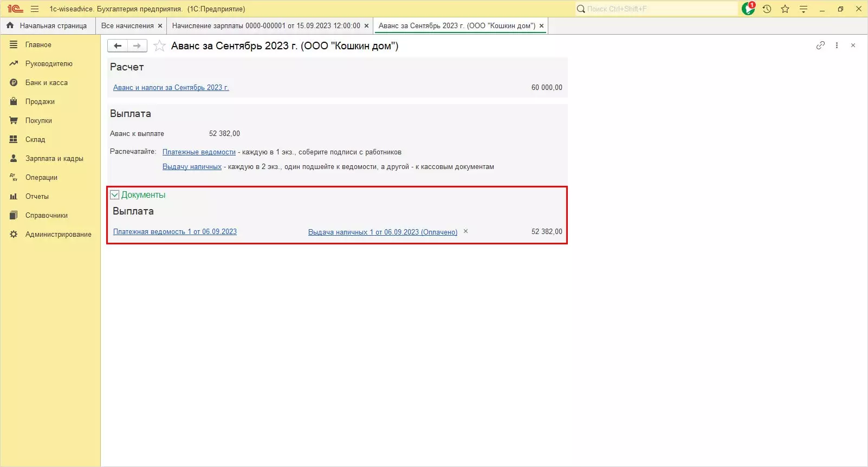
Task: Click the Аванс к выплате label
Action: tap(137, 133)
